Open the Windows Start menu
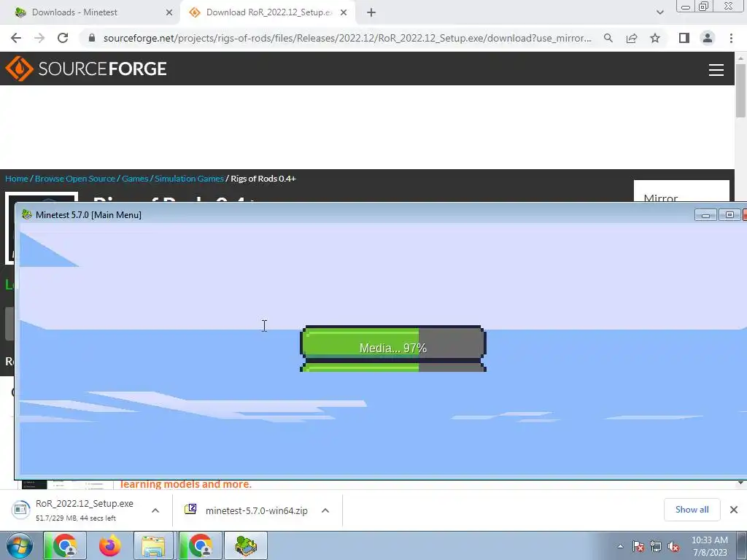Image resolution: width=747 pixels, height=560 pixels. pyautogui.click(x=20, y=545)
